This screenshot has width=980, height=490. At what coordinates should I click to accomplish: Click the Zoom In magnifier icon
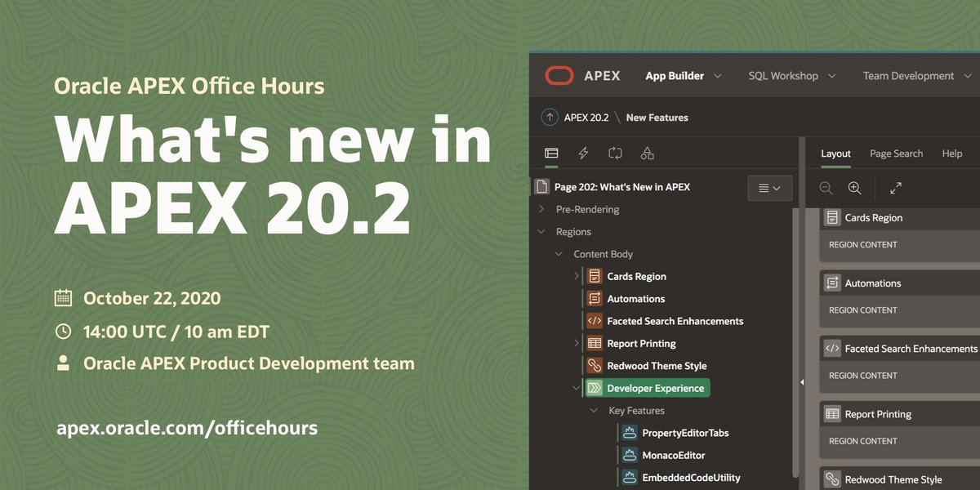point(854,188)
